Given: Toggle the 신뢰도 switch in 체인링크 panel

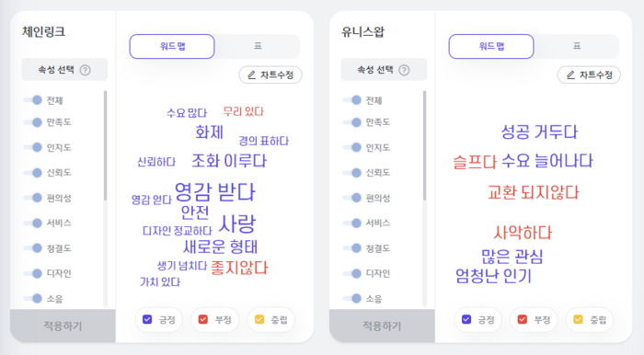Looking at the screenshot, I should pyautogui.click(x=33, y=173).
